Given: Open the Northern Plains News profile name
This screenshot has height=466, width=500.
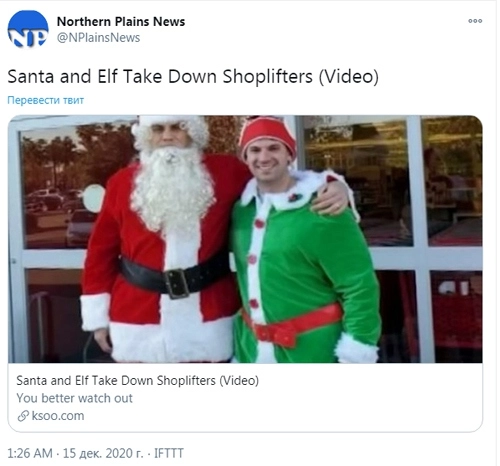Looking at the screenshot, I should (x=121, y=22).
